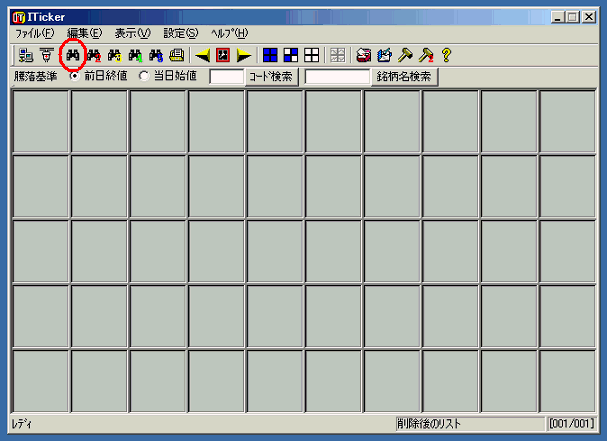Select the all-blue four-pane layout icon

point(270,55)
